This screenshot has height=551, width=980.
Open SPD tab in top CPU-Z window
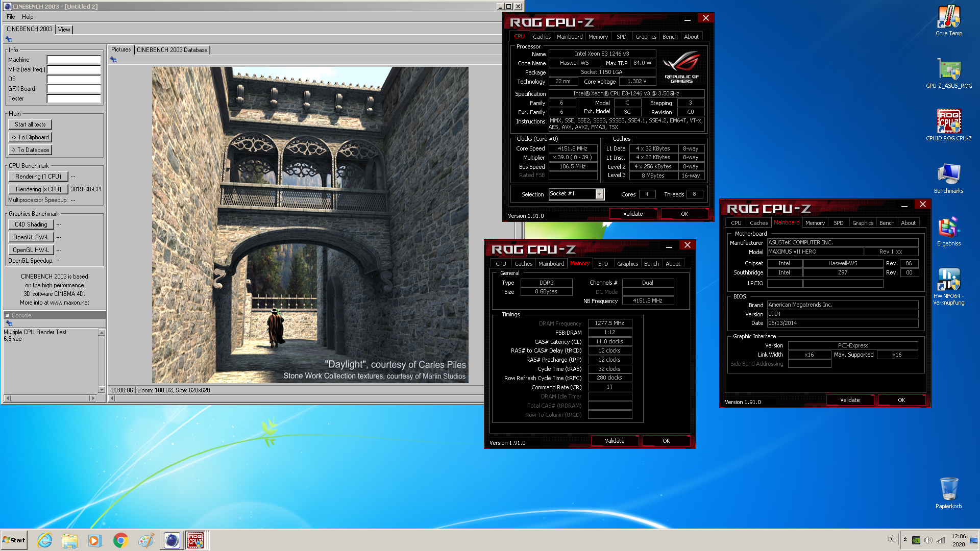[x=621, y=37]
